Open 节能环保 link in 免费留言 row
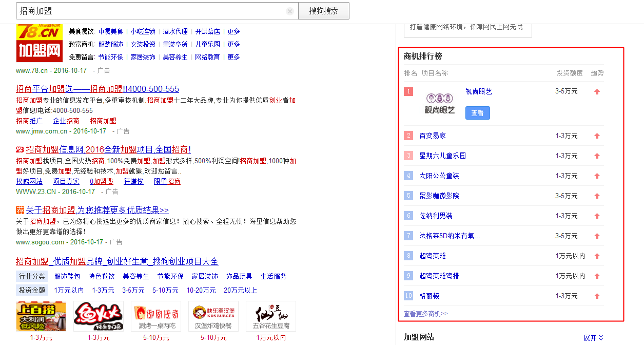The image size is (644, 345). (x=111, y=57)
